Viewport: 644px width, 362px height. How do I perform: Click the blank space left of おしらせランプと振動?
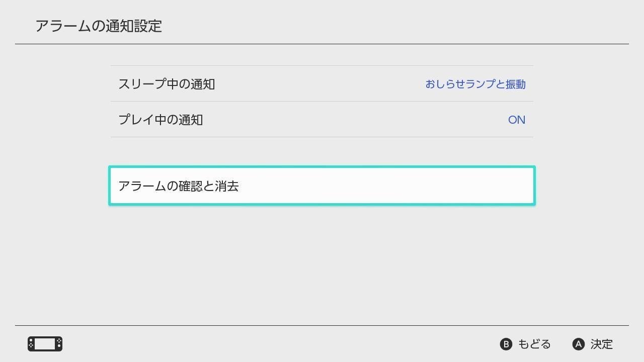[319, 84]
